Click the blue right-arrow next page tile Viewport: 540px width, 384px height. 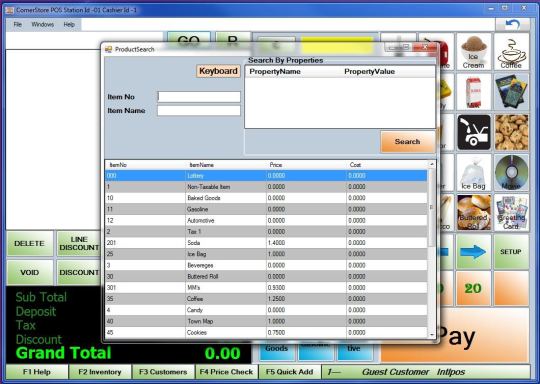click(474, 252)
